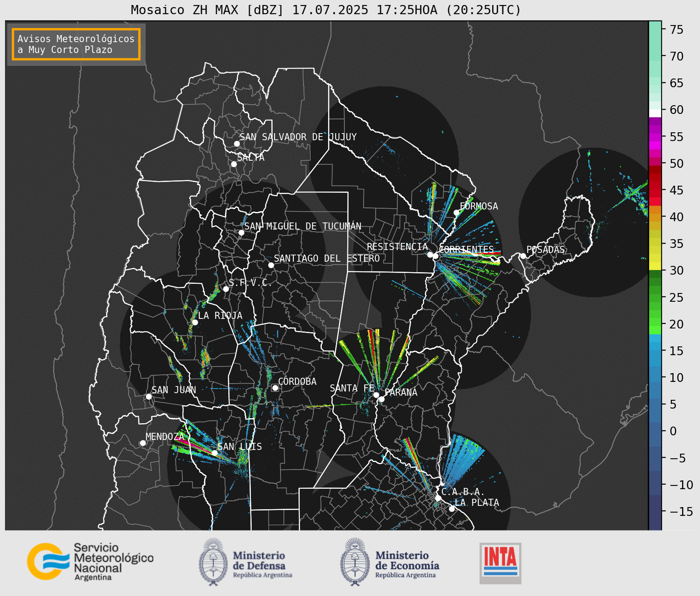Click the Avisos Meteorológicos a Muy Corto Plazo box
The width and height of the screenshot is (700, 596).
tap(76, 45)
